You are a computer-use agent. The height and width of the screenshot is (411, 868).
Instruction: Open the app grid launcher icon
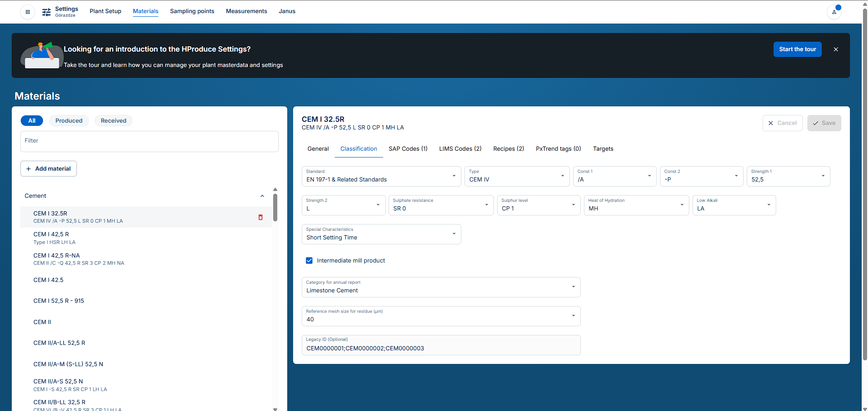point(28,12)
